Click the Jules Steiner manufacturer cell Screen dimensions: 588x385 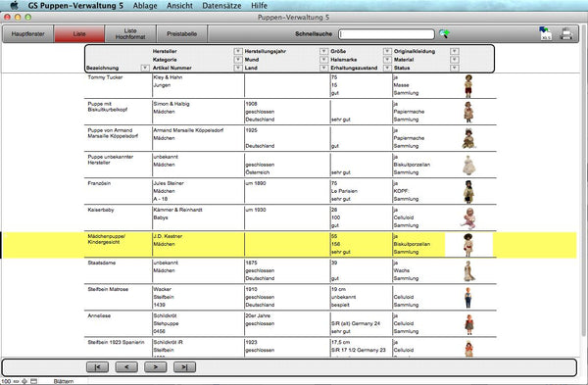pyautogui.click(x=169, y=183)
